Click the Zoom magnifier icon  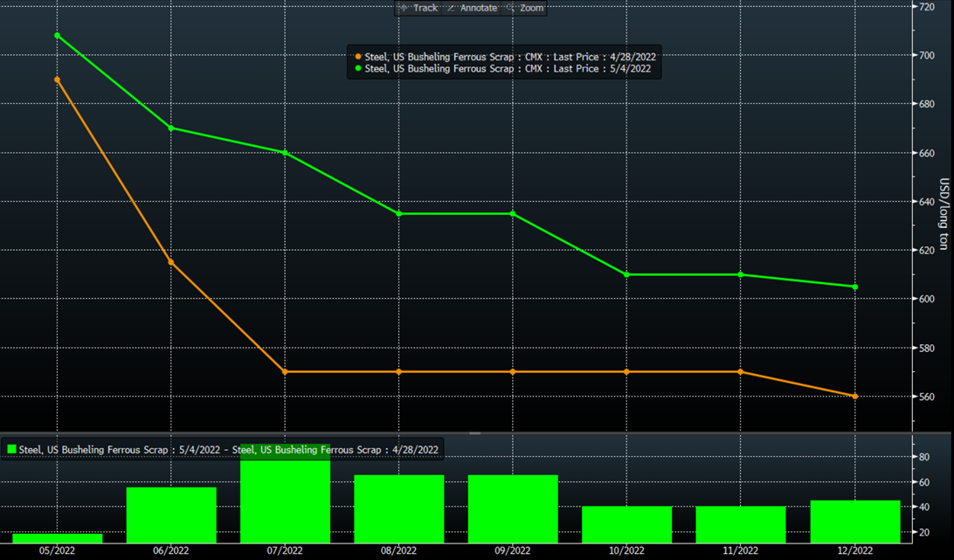click(x=512, y=8)
